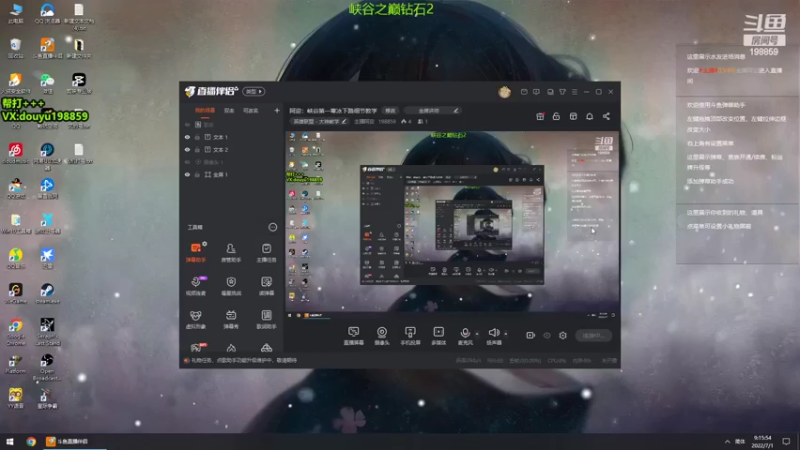Select the second scene tab

[x=229, y=111]
